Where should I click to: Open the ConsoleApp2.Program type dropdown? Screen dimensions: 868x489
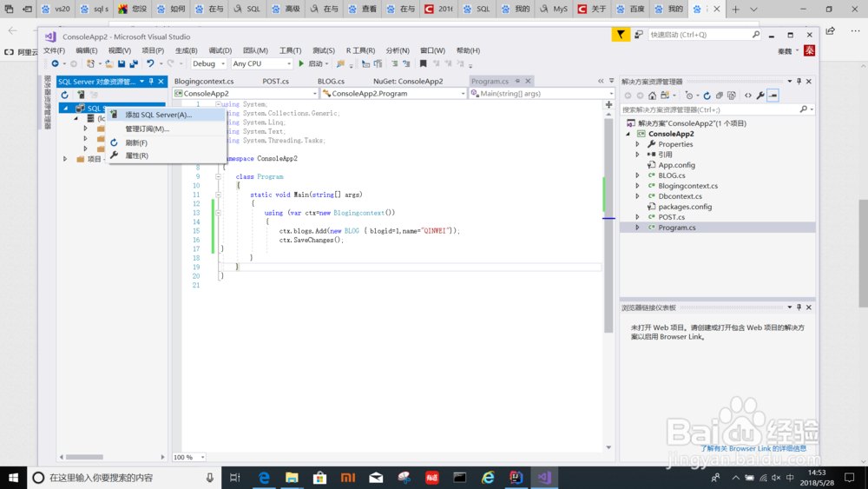[x=393, y=94]
